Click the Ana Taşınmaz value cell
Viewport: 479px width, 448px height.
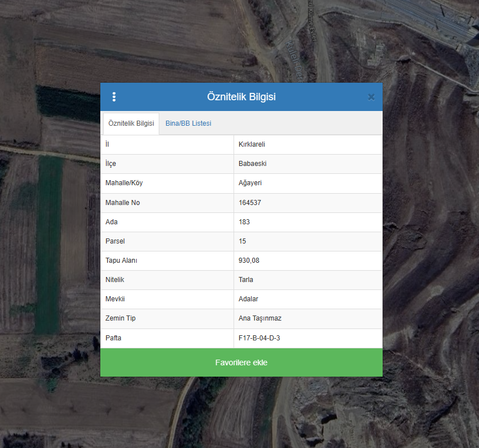(260, 318)
